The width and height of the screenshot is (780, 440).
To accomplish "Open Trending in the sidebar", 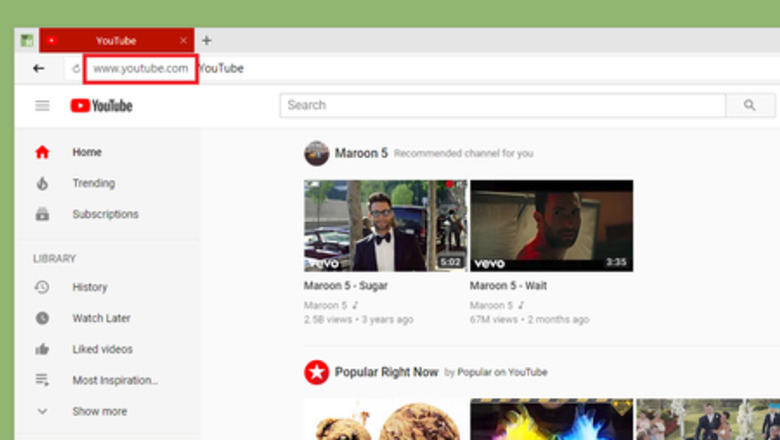I will [94, 183].
